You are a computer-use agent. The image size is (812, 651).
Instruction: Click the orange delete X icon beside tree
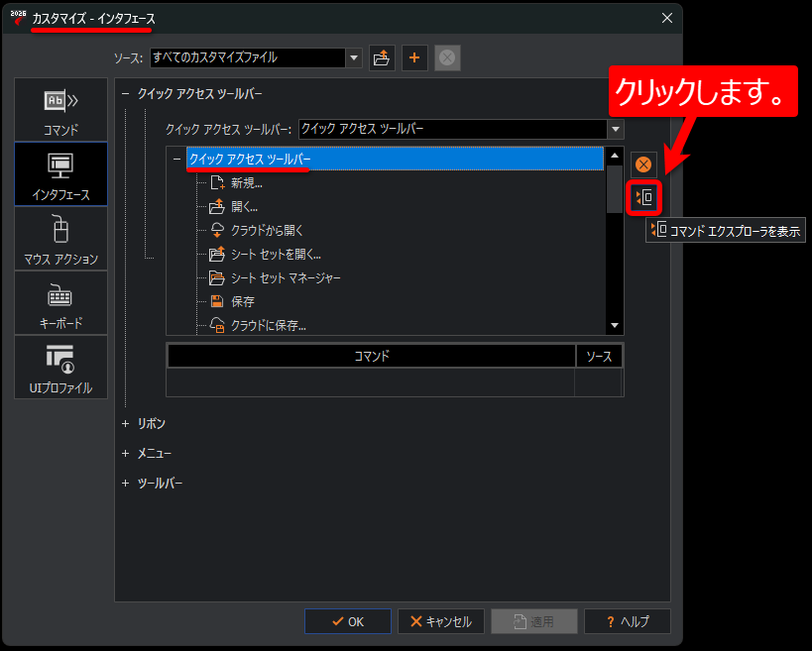coord(643,164)
